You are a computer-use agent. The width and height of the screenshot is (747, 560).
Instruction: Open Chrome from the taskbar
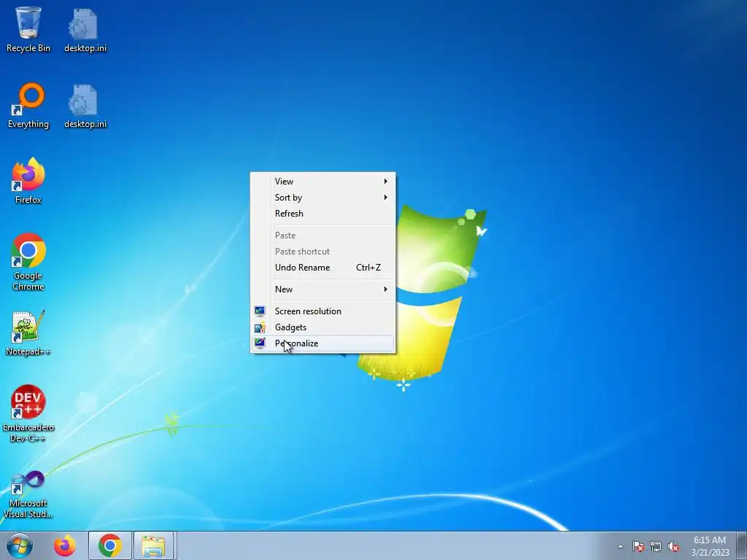pyautogui.click(x=110, y=545)
